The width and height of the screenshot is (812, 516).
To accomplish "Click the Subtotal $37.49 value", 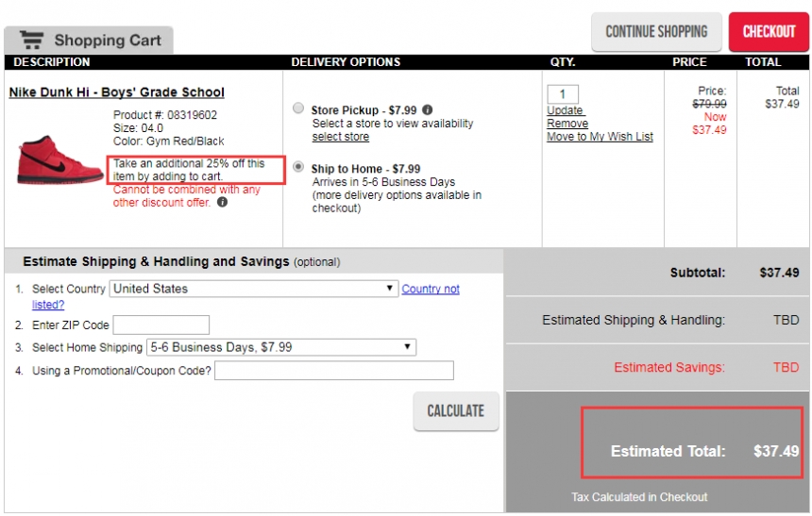I will 779,273.
